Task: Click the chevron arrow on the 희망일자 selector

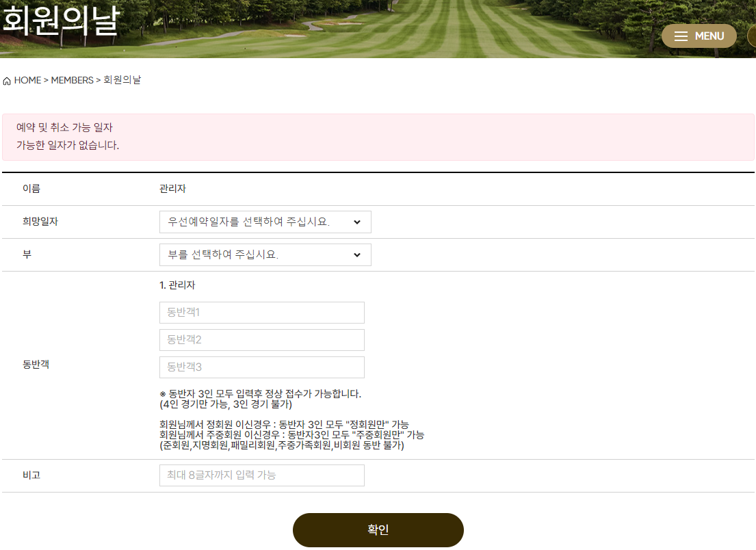Action: (x=357, y=222)
